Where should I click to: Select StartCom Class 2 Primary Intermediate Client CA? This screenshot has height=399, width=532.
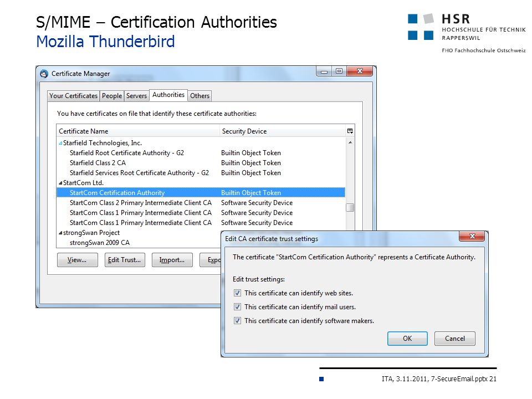[201, 203]
